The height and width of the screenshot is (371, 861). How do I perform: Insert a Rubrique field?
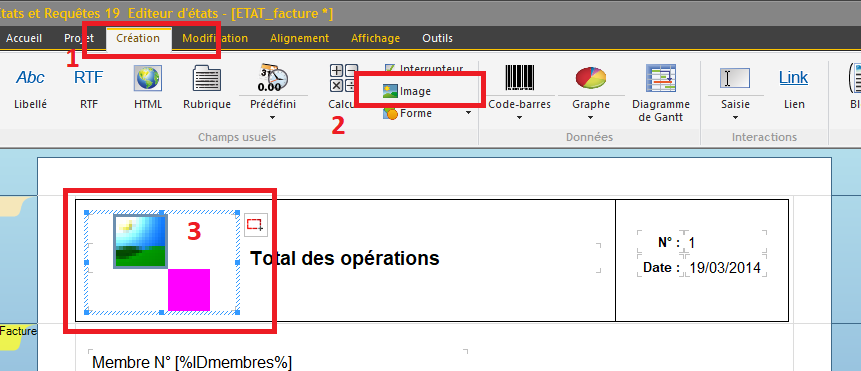pyautogui.click(x=207, y=88)
